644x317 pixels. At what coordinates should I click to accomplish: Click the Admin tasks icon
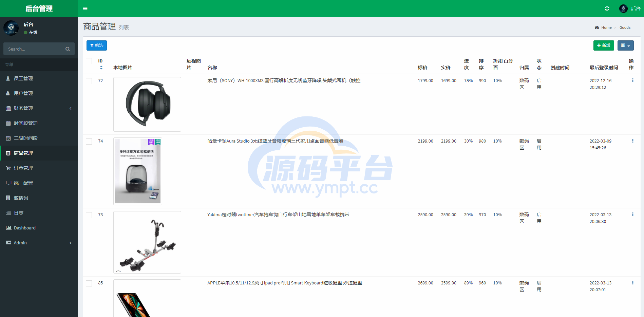(x=8, y=243)
